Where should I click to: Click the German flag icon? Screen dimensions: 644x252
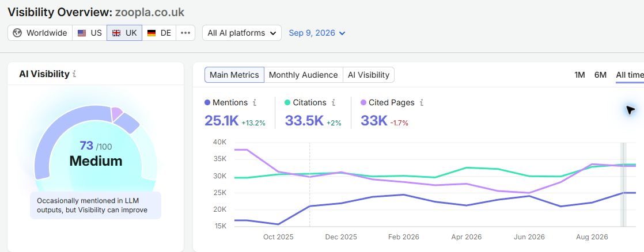point(151,33)
